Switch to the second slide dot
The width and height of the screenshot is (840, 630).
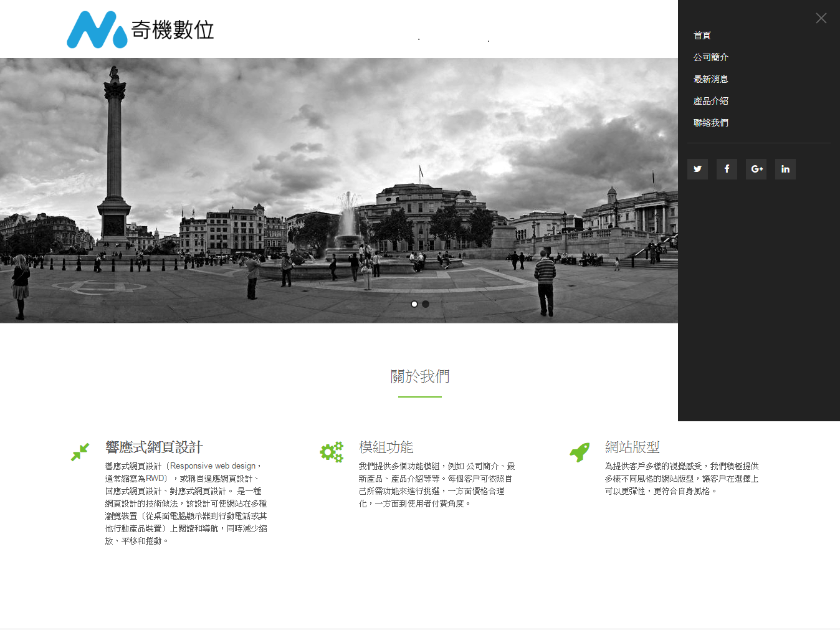(426, 304)
